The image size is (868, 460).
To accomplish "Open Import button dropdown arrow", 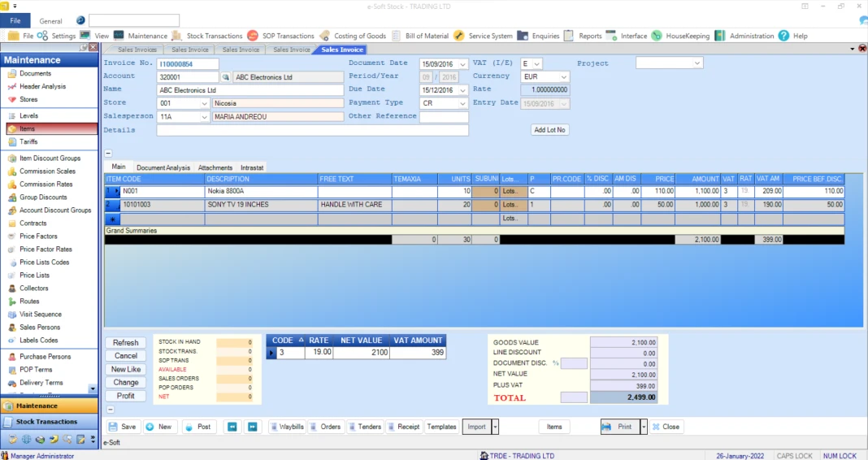I will [x=495, y=427].
